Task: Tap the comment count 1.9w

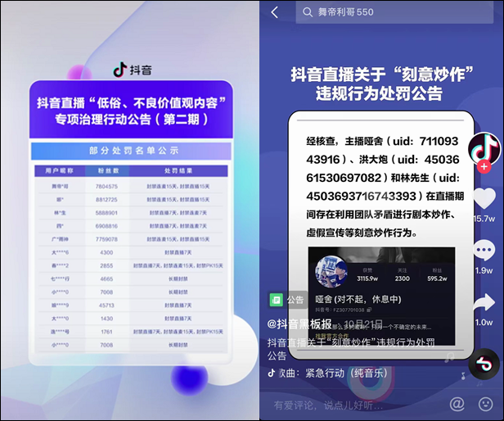Action: coord(484,270)
